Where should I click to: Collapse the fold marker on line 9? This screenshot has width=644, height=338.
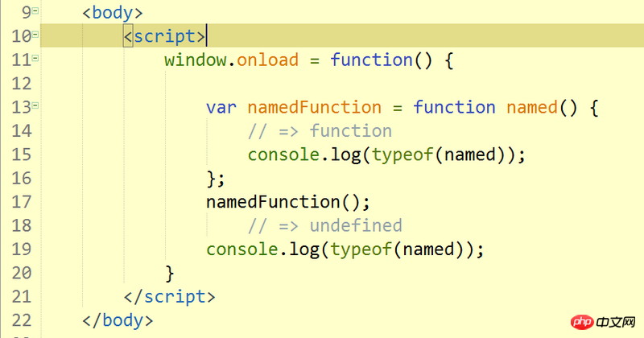pyautogui.click(x=35, y=10)
